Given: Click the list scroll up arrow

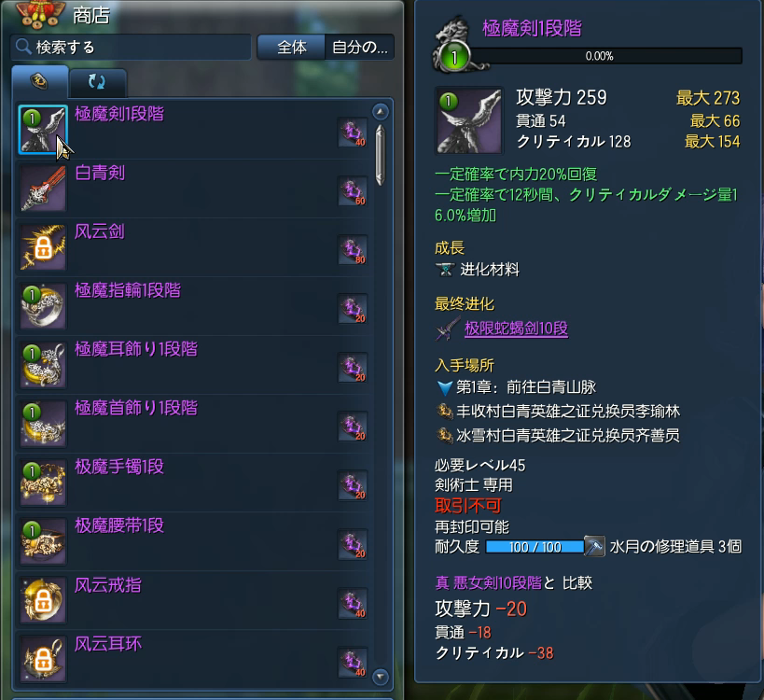Looking at the screenshot, I should coord(380,112).
